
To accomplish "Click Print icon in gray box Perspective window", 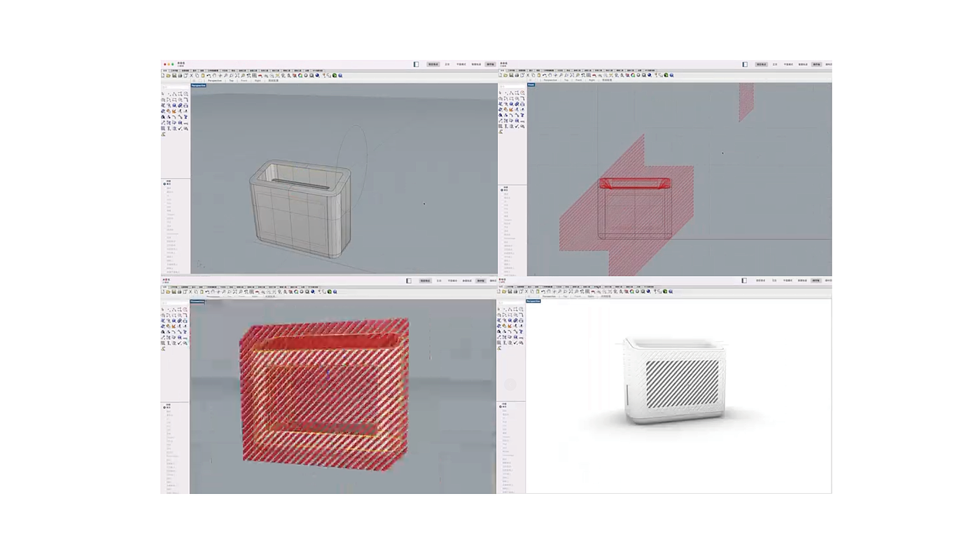I will click(x=180, y=76).
